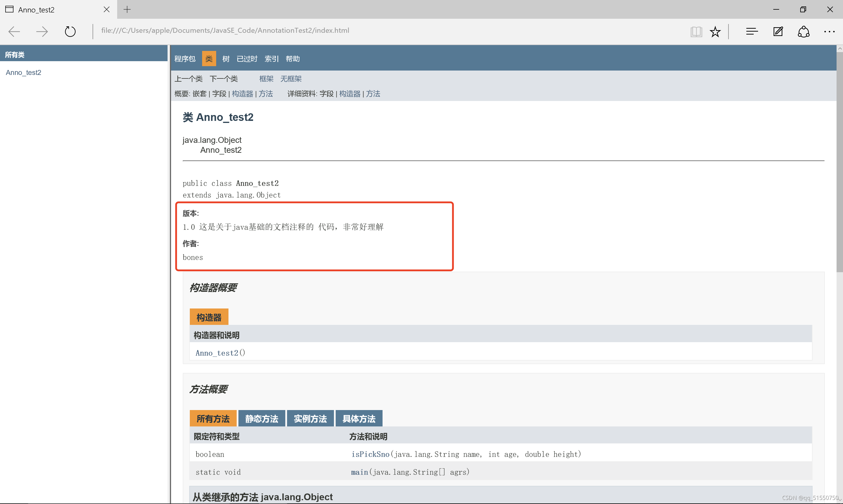This screenshot has height=504, width=843.
Task: Switch to the 实例方法 tab
Action: [x=310, y=419]
